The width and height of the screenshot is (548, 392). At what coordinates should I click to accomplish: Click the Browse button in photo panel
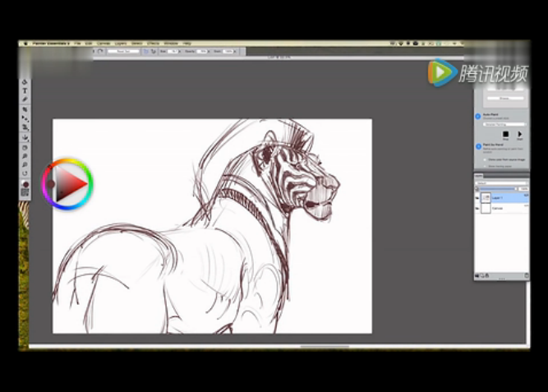[x=504, y=99]
